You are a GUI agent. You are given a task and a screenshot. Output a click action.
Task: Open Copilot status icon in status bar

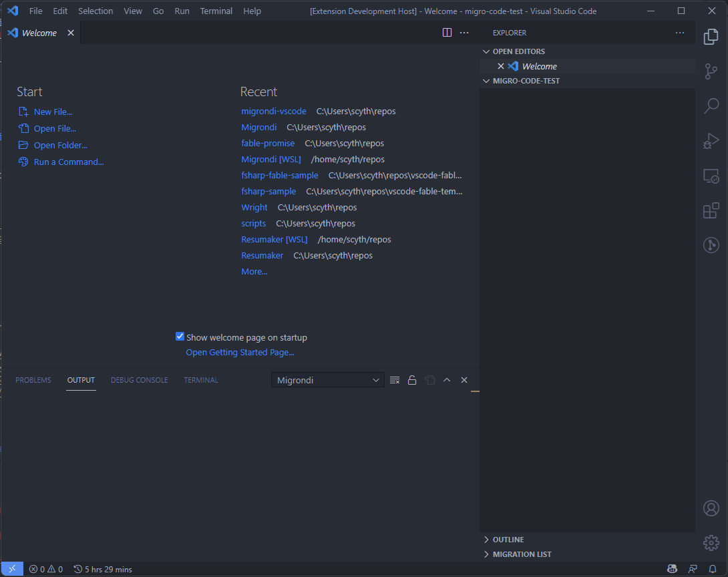point(672,569)
